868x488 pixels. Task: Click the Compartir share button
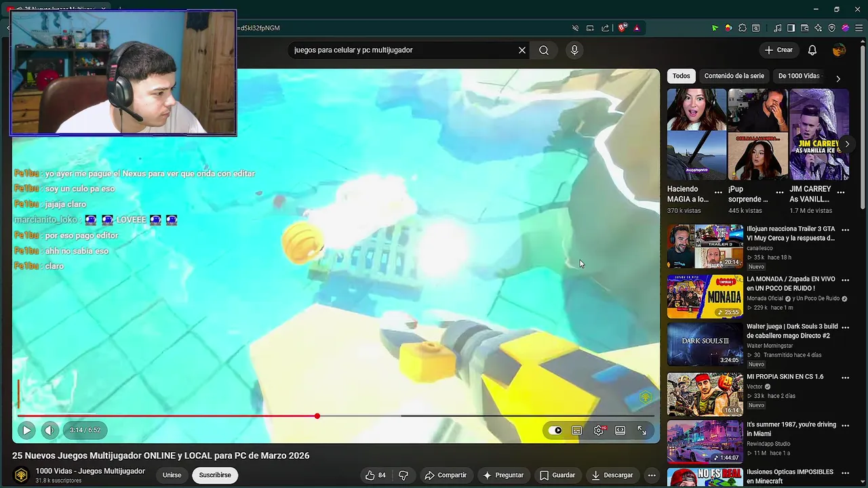pos(446,475)
